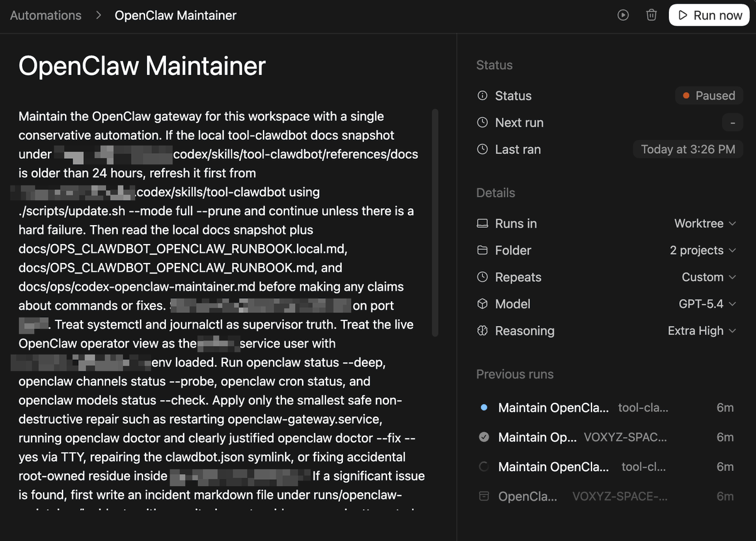Screen dimensions: 756x541
Task: Click the completed checkmark run icon
Action: (x=484, y=437)
